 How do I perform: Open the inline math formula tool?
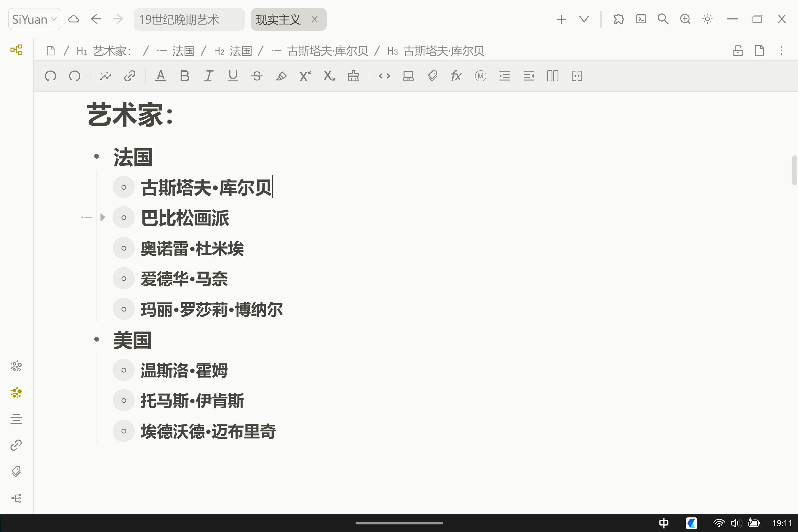coord(456,76)
